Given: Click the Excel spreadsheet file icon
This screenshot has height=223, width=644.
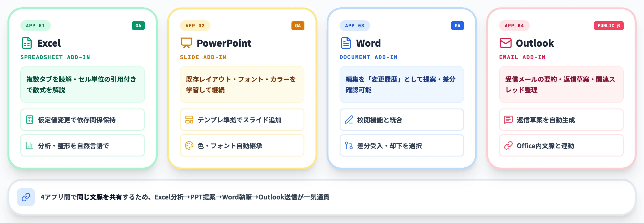Looking at the screenshot, I should tap(27, 43).
